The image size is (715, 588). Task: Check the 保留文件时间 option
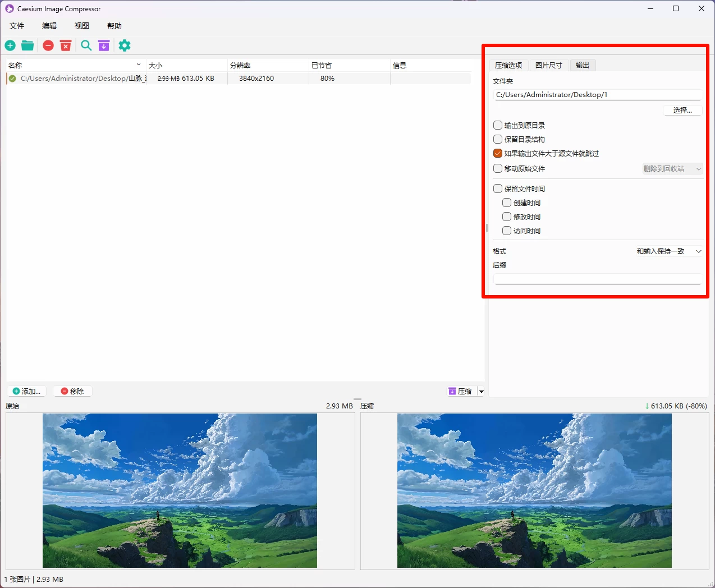[x=497, y=189]
